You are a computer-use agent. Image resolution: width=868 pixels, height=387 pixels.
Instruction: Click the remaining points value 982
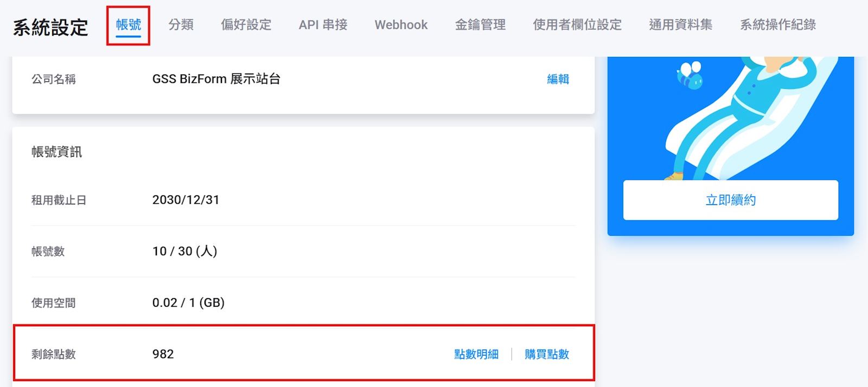163,354
